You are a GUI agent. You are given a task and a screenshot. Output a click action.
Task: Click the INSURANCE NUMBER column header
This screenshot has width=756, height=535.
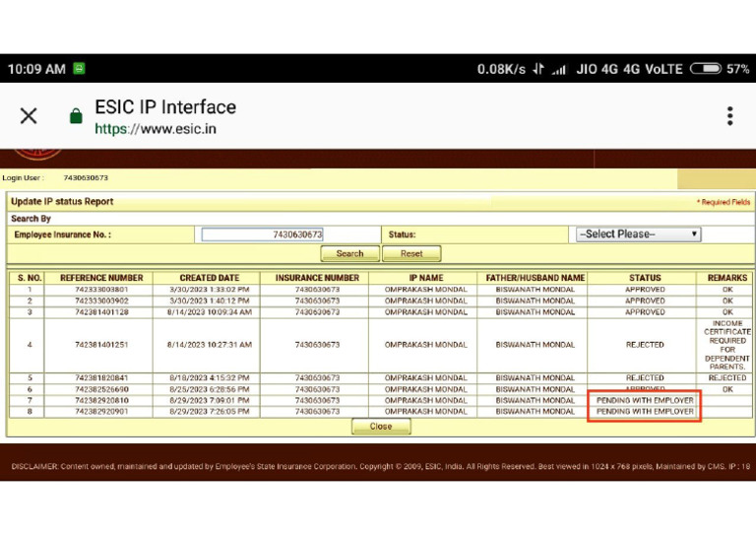317,278
